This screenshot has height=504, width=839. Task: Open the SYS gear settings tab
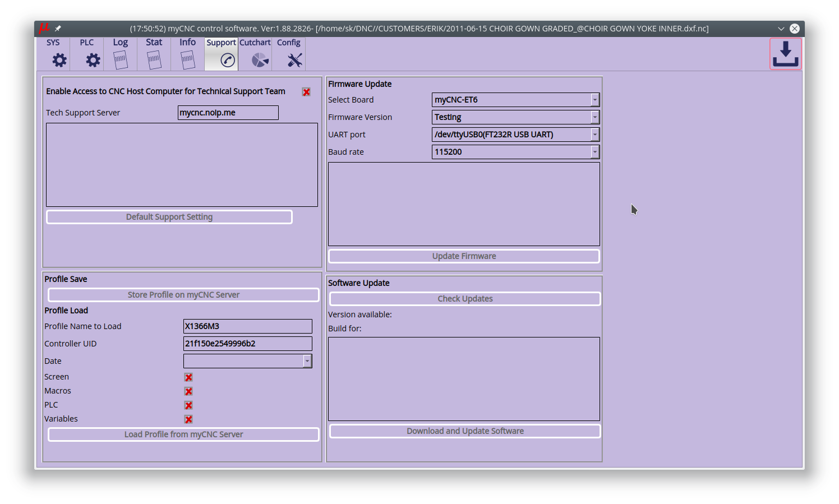point(59,59)
